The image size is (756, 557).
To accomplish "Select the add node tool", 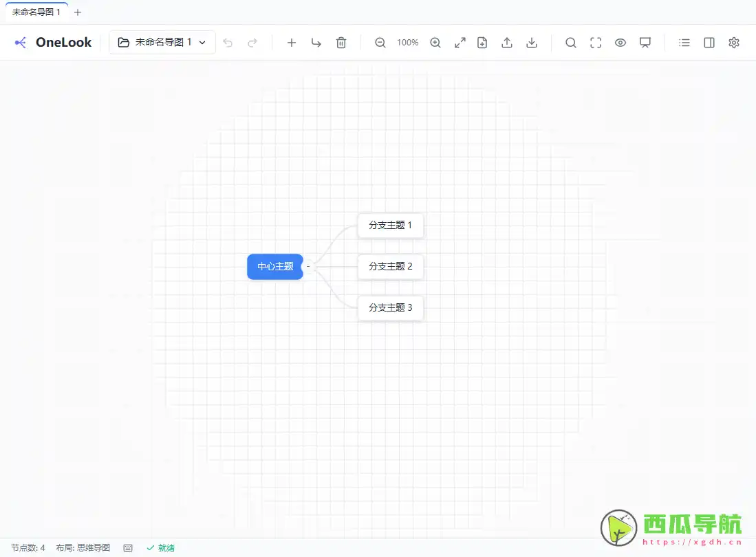I will [x=292, y=42].
